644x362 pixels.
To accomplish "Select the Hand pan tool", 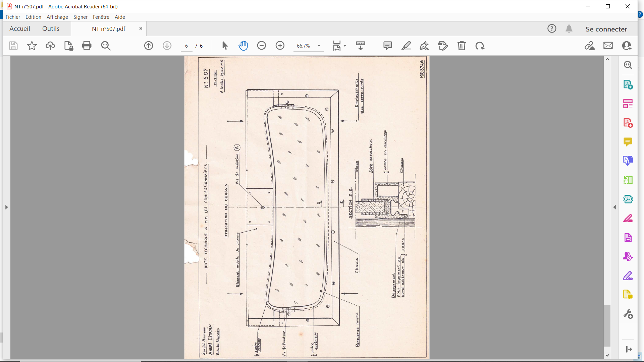I will coord(243,46).
